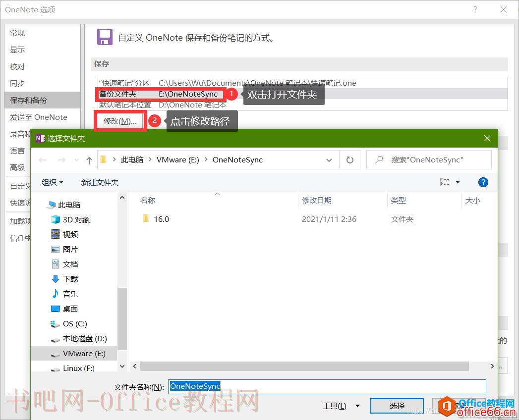Select the 本地磁盘 (D:) drive icon
This screenshot has width=519, height=420.
pyautogui.click(x=56, y=339)
